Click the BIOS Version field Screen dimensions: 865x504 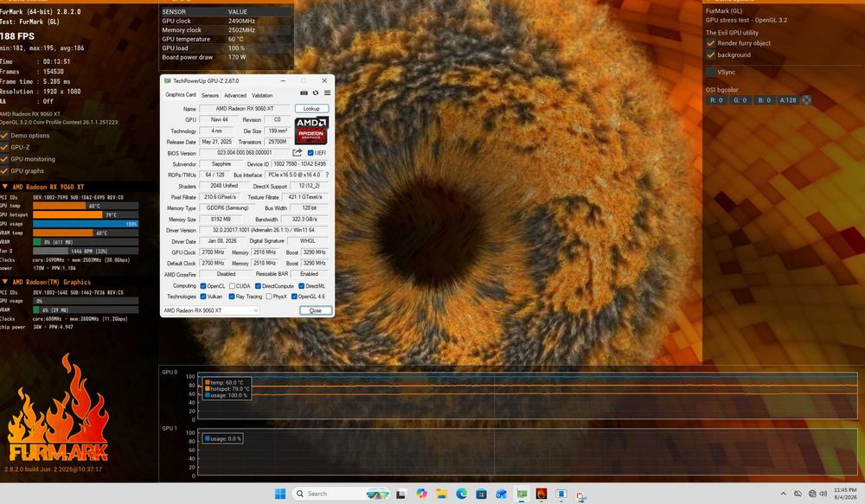245,153
